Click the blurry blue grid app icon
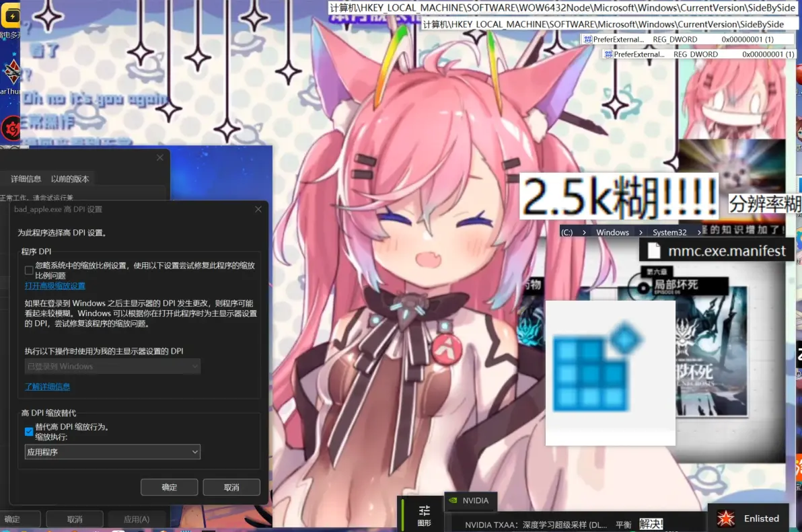This screenshot has height=532, width=802. pos(597,367)
